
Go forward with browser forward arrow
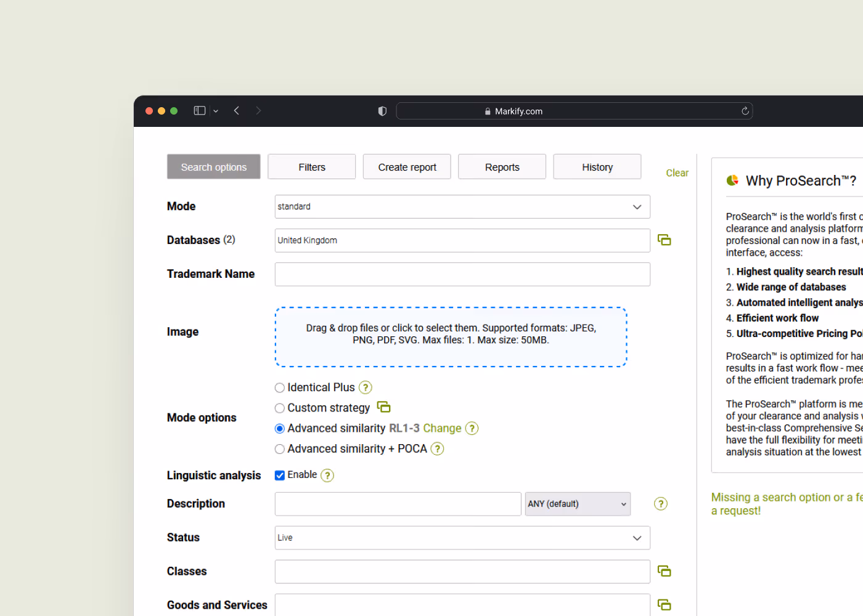pos(258,111)
